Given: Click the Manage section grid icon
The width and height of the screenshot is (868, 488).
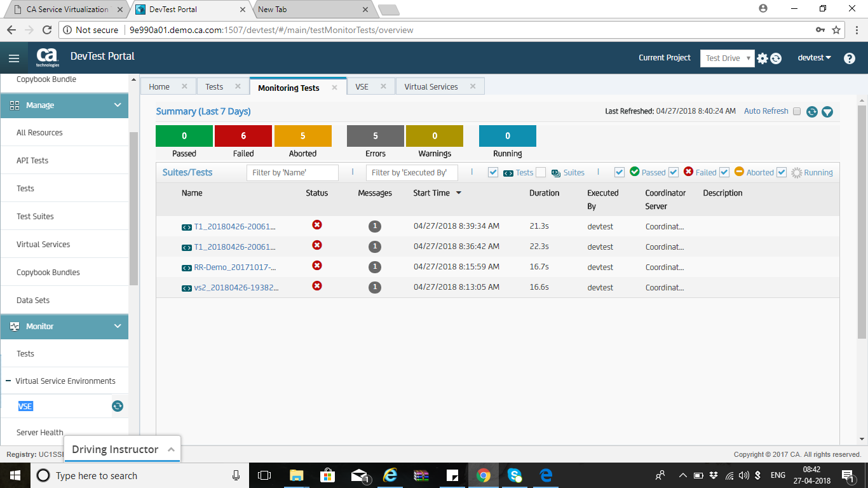Looking at the screenshot, I should pos(15,105).
